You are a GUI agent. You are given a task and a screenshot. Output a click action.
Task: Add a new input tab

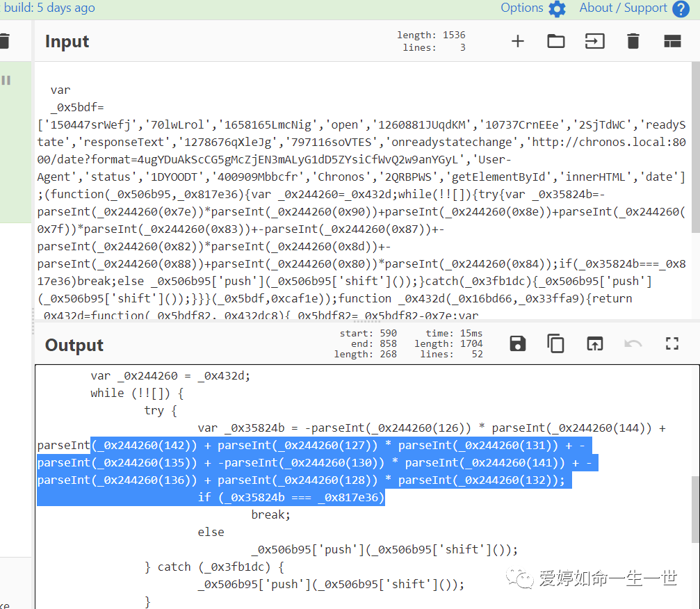coord(517,41)
